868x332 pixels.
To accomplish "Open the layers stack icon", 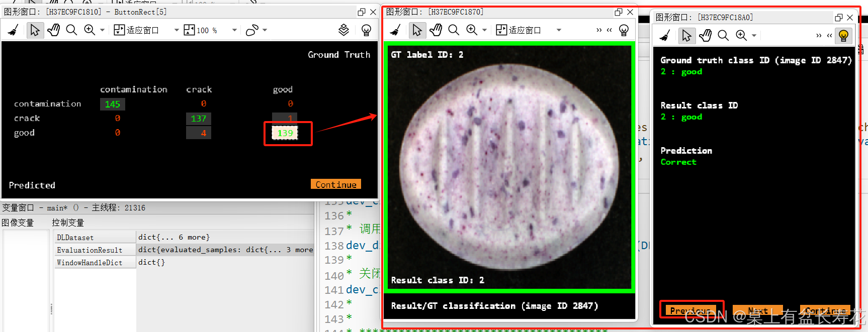I will 343,30.
